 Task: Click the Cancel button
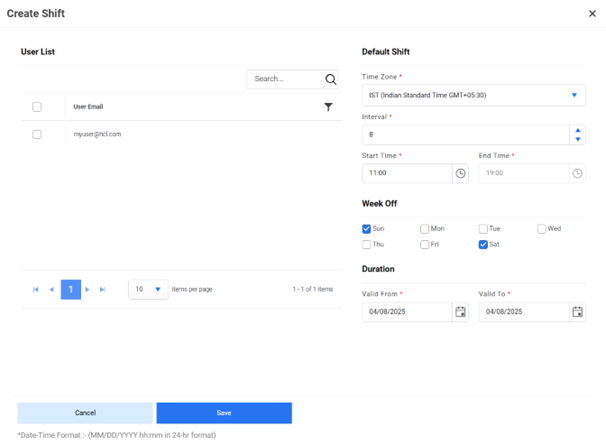point(85,413)
